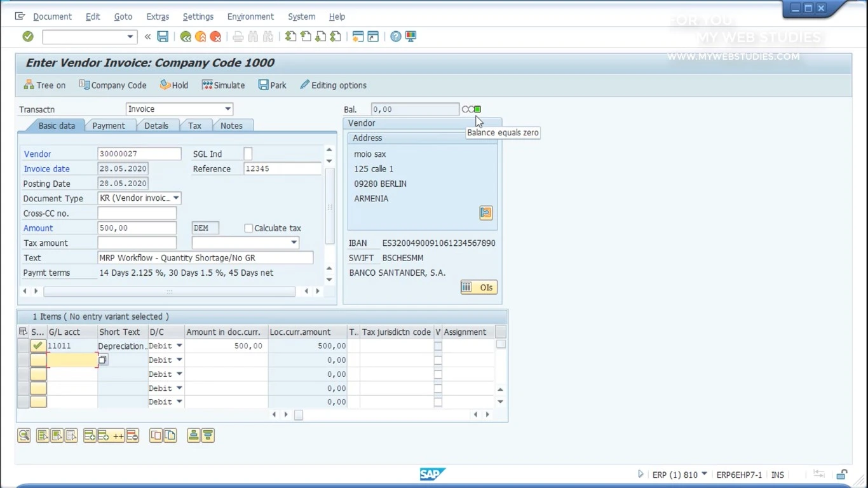Click the Tree on button
This screenshot has height=488, width=868.
44,85
